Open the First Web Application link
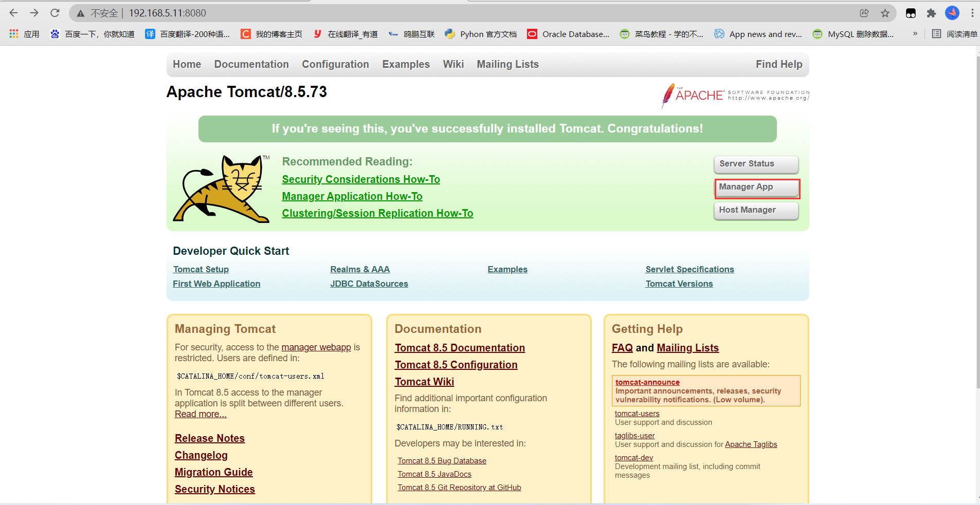The height and width of the screenshot is (505, 980). click(x=216, y=284)
